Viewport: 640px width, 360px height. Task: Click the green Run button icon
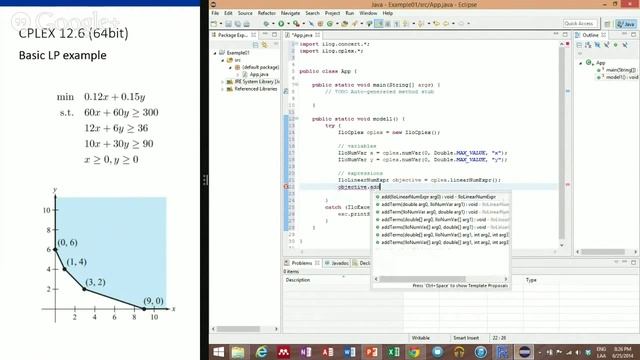click(x=281, y=24)
